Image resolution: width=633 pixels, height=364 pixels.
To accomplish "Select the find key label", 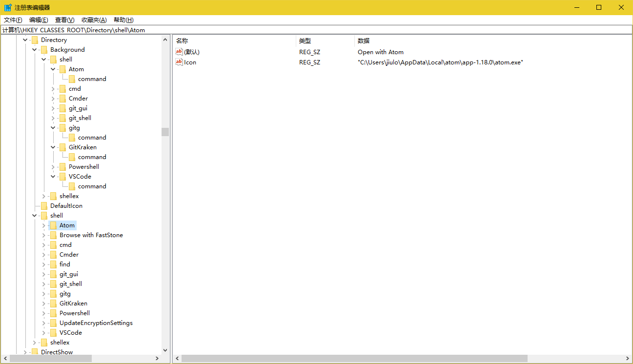I will click(65, 264).
